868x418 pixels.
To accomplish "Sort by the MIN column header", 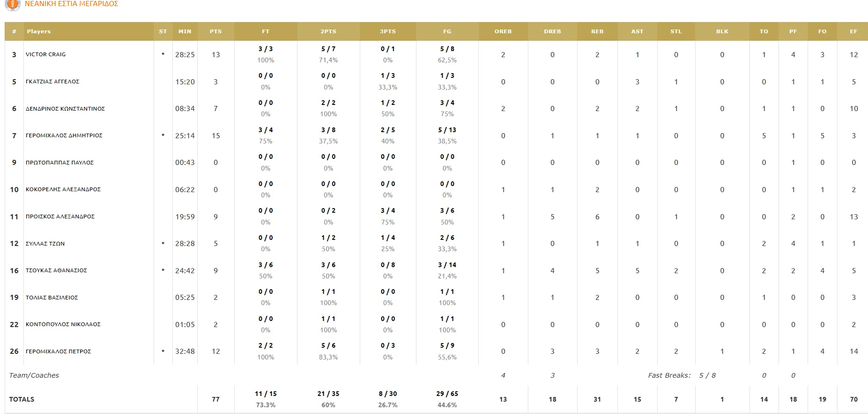I will tap(185, 31).
